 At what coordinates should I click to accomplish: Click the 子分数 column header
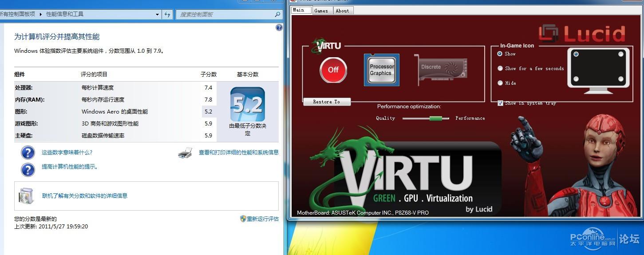(x=209, y=74)
